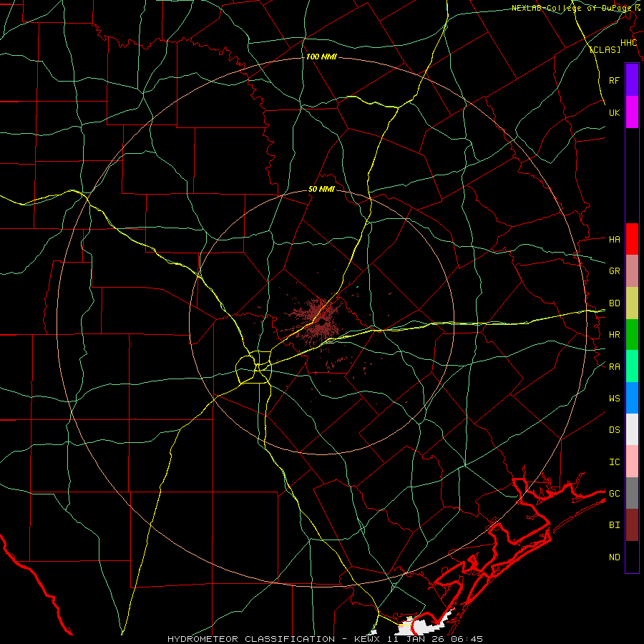
Task: Click the WS blue legend swatch
Action: [x=632, y=398]
